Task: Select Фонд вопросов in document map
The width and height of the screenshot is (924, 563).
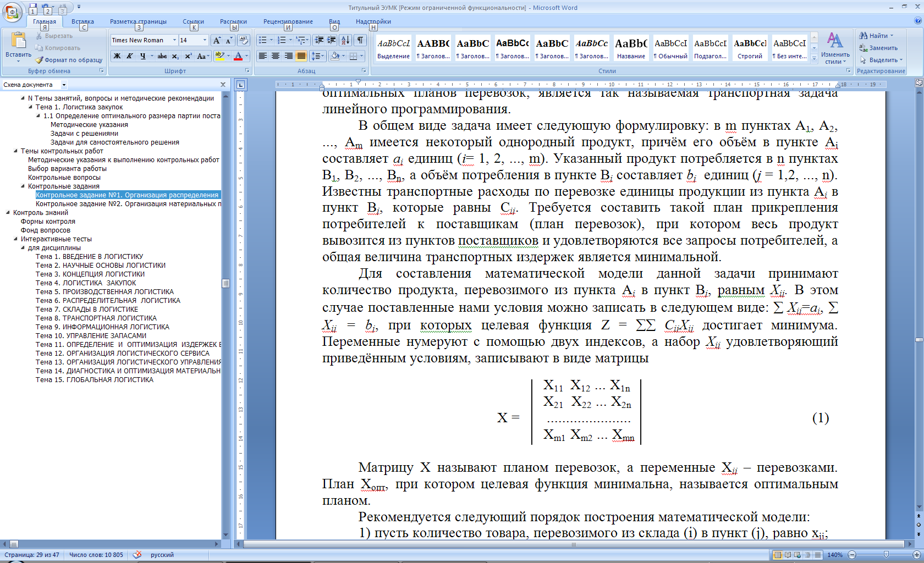Action: 46,230
